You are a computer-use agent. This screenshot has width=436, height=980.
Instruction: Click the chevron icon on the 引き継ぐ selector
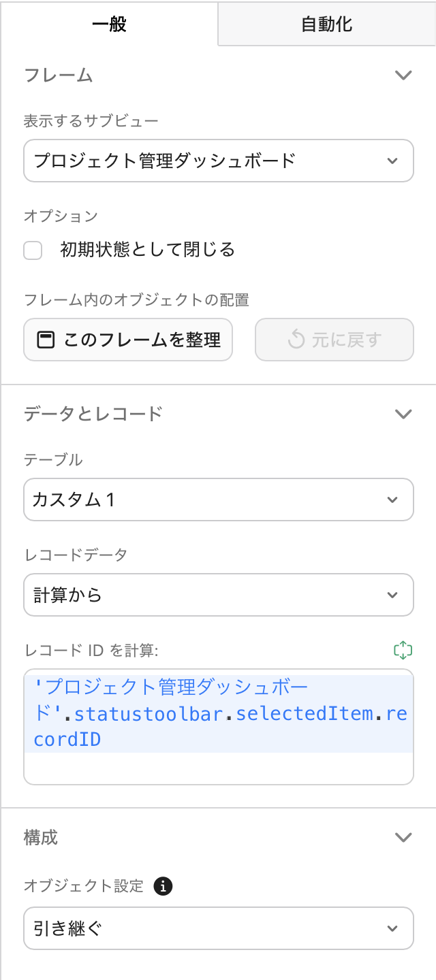pyautogui.click(x=394, y=928)
